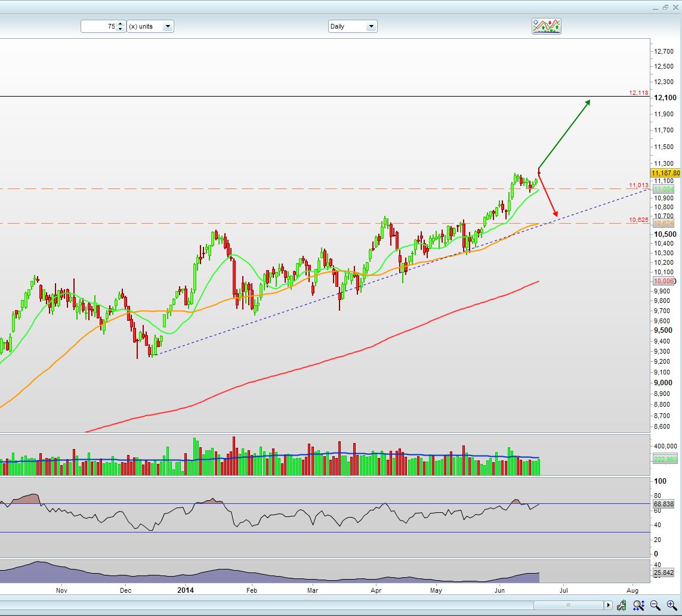
Task: Click the scroll-right arrow button
Action: (x=608, y=605)
